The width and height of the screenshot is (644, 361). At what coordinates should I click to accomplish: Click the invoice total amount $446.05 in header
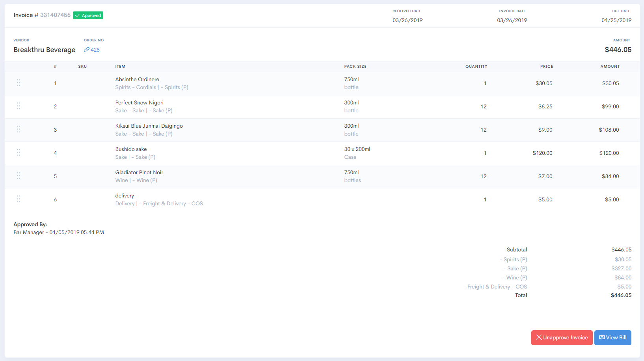tap(618, 50)
